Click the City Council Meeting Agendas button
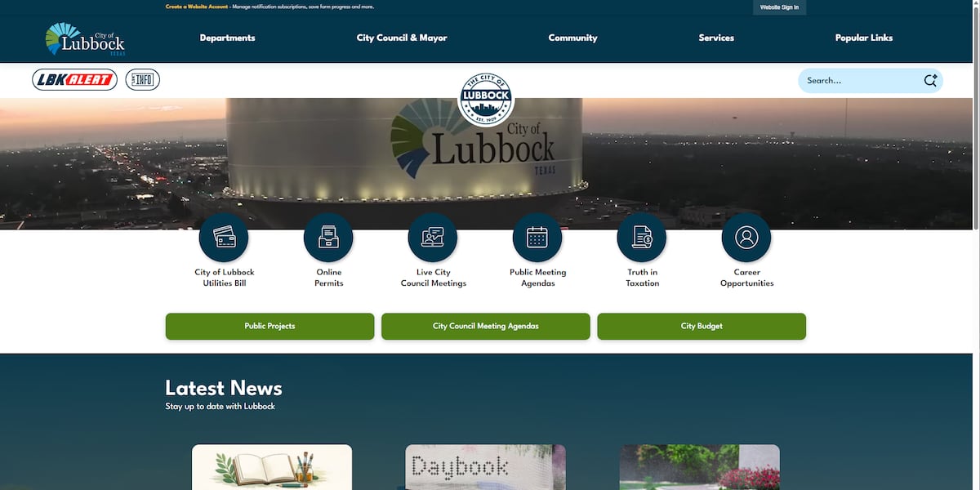 pos(486,327)
